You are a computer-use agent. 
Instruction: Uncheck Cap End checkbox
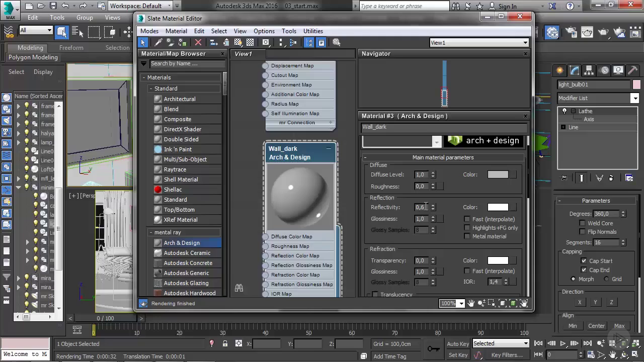(x=584, y=270)
